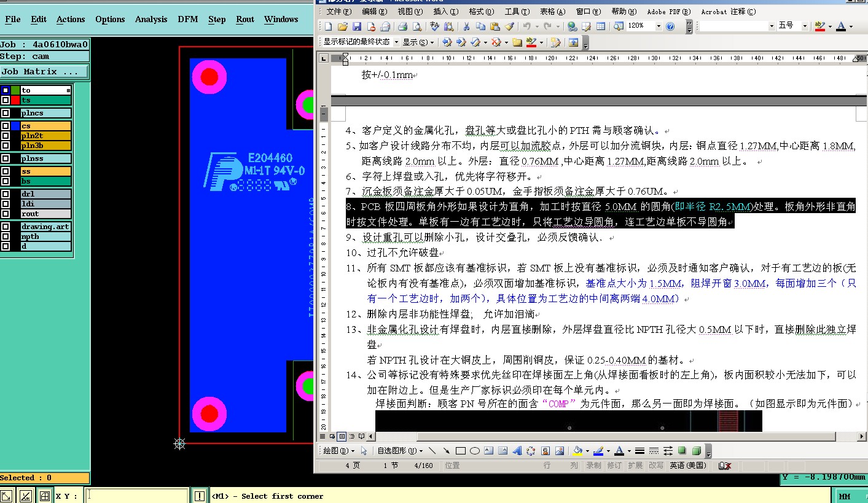The width and height of the screenshot is (868, 503).
Task: Select the Rectangle drawing tool
Action: pos(461,451)
